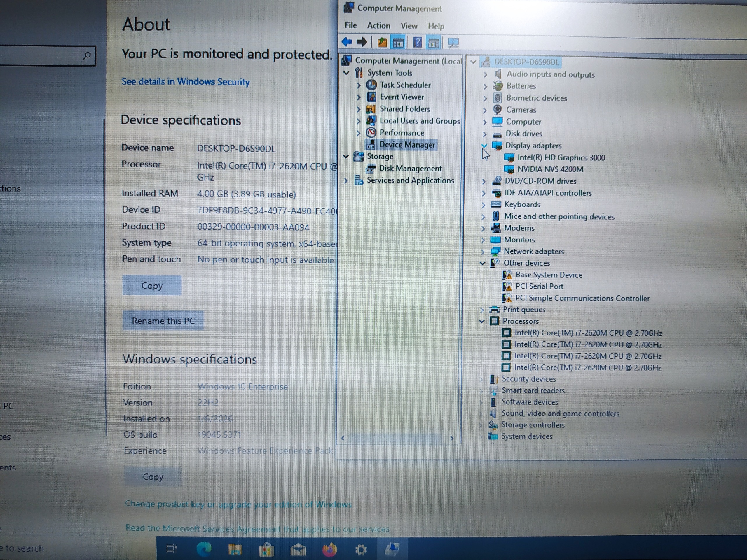
Task: Collapse the Display adapters node
Action: (484, 146)
